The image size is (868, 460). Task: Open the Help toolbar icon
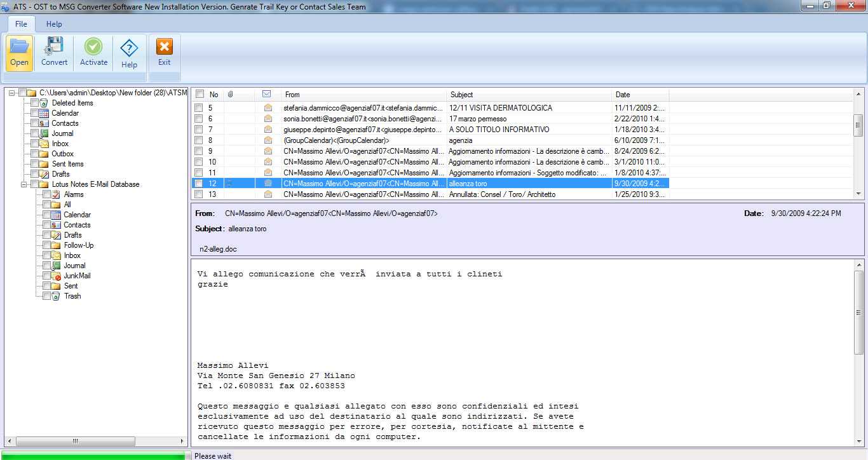[129, 51]
